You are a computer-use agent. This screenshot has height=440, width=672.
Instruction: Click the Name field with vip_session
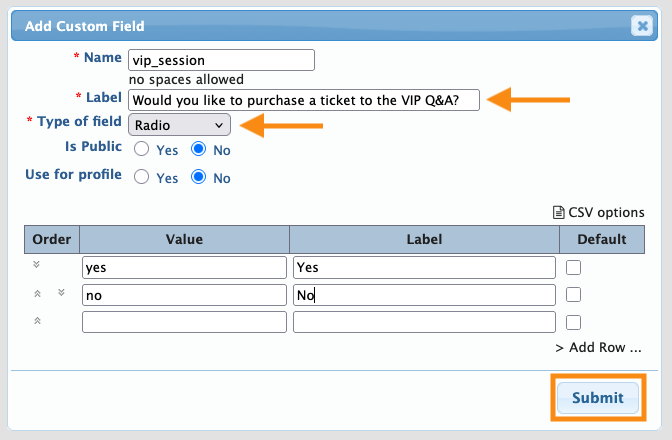[x=222, y=60]
